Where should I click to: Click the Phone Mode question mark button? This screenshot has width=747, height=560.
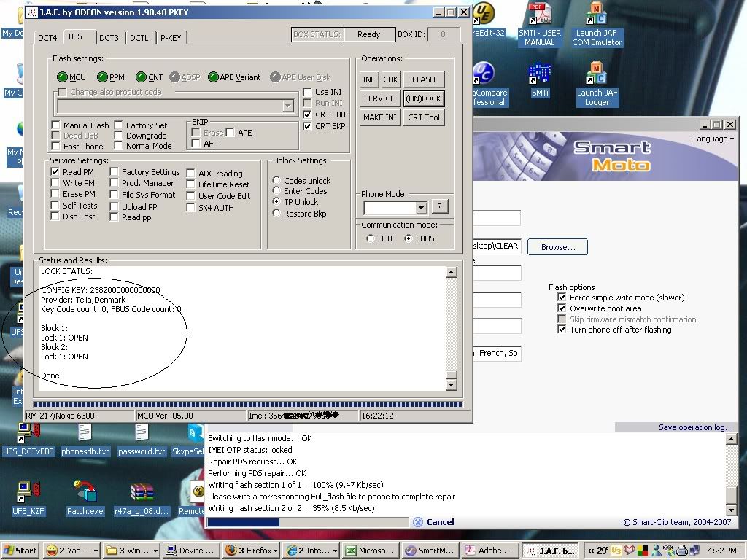[x=440, y=206]
